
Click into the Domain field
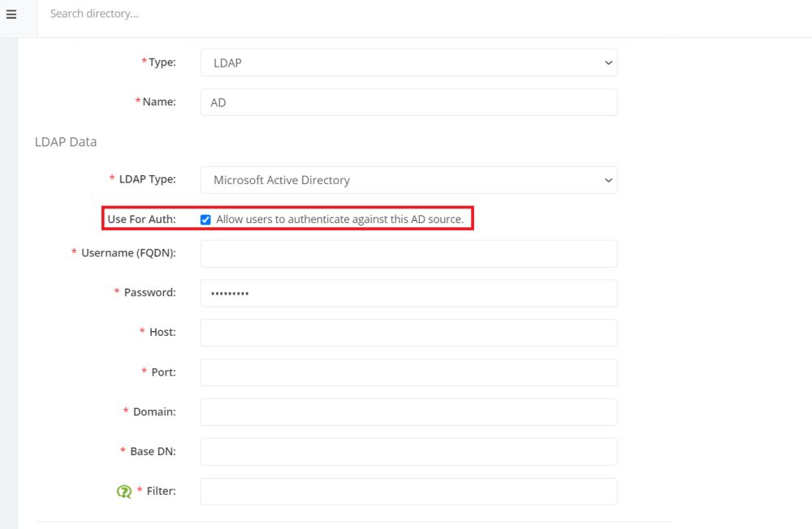click(x=408, y=411)
